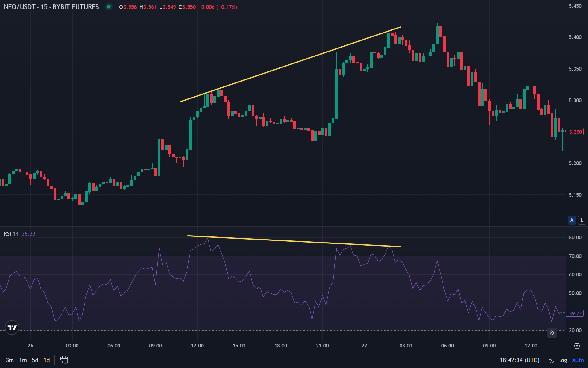Click the 39.22 RSI axis label
Screen dimensions: 588x368
(x=575, y=313)
